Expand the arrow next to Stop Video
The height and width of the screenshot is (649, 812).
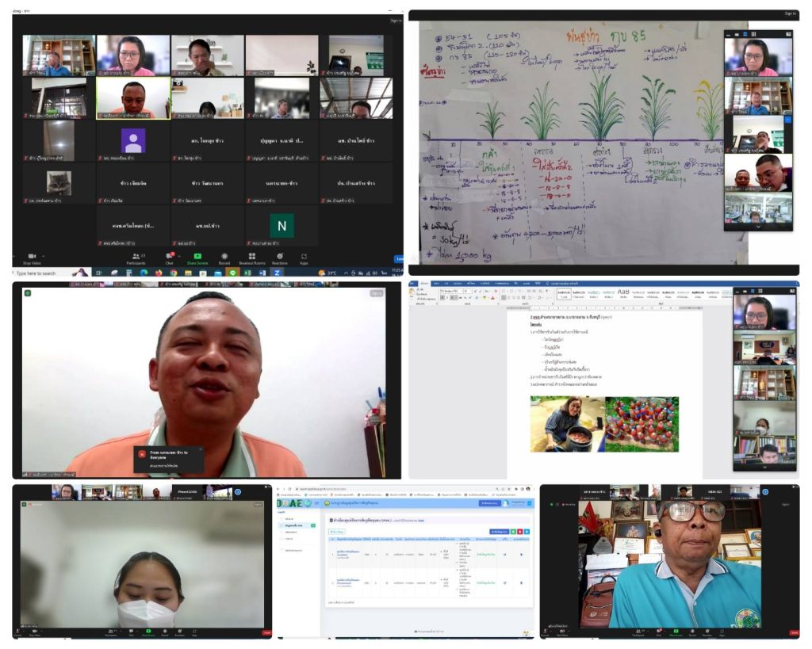tap(44, 256)
